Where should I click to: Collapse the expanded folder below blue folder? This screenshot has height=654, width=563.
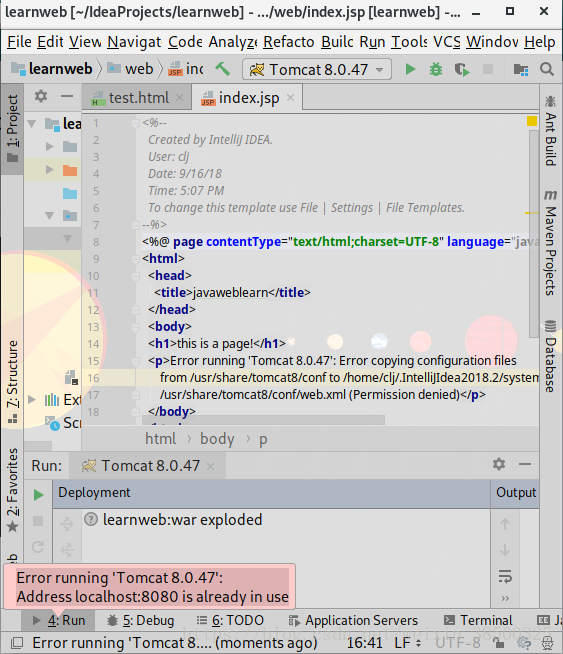click(x=50, y=216)
